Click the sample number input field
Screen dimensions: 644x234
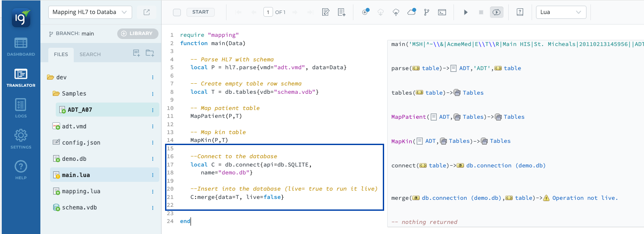pyautogui.click(x=268, y=12)
